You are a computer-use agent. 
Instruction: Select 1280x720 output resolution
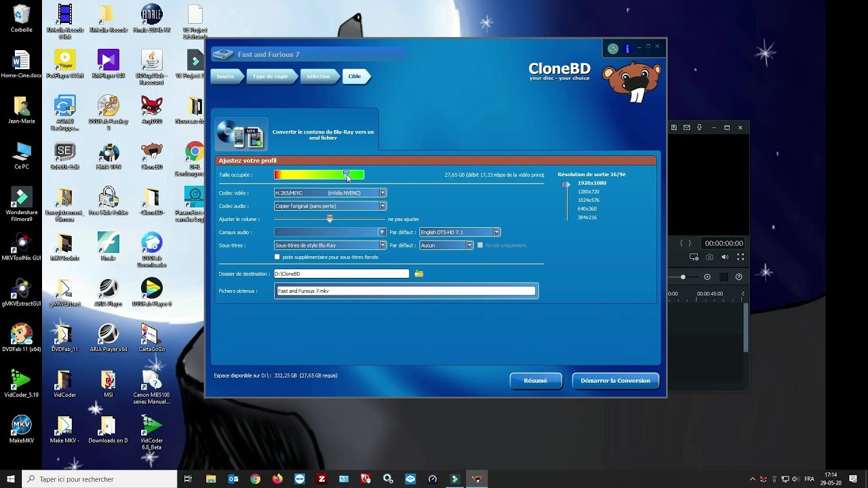589,192
